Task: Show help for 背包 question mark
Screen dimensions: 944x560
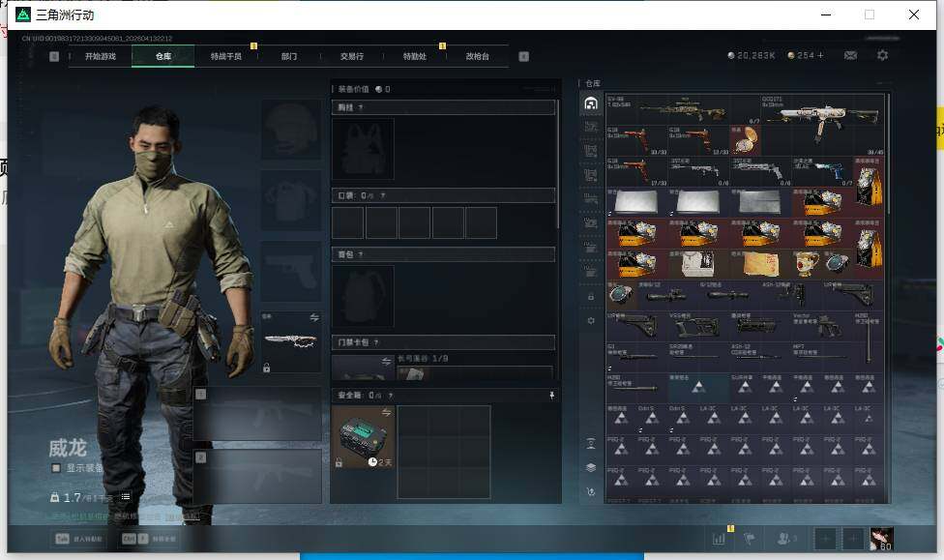Action: point(361,254)
